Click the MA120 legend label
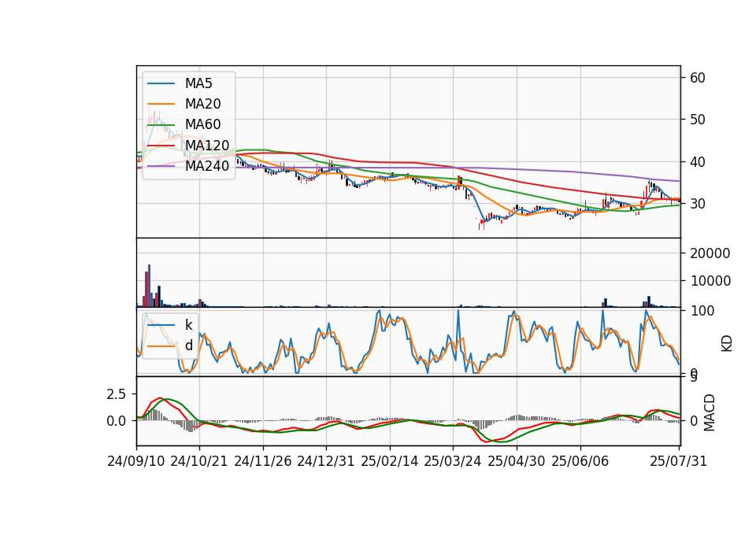Screen dimensions: 756x543 (x=207, y=145)
